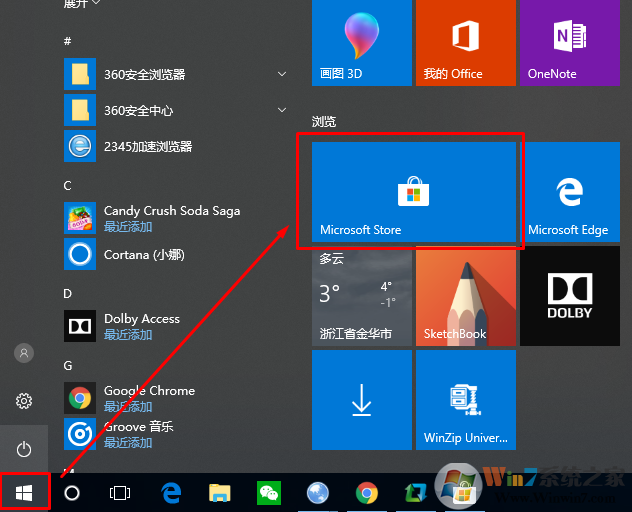Launch the Microsoft Edge tile
The height and width of the screenshot is (512, 632).
click(568, 191)
